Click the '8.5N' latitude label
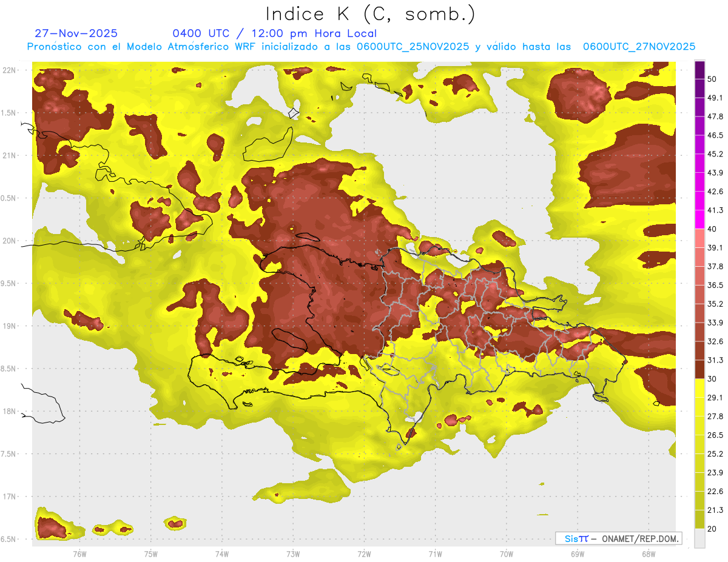This screenshot has height=562, width=728. (x=9, y=369)
